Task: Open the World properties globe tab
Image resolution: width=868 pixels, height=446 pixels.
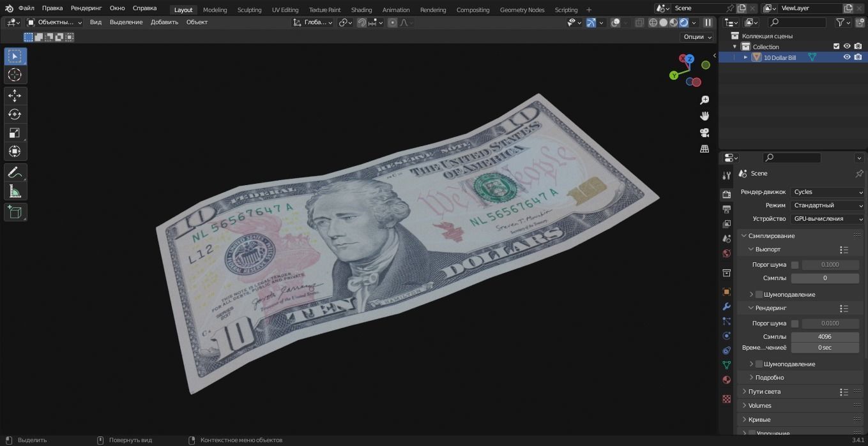Action: [x=726, y=253]
